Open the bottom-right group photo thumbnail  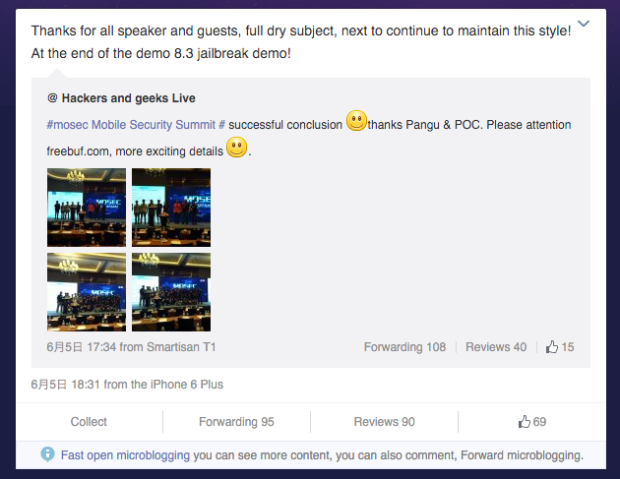click(x=171, y=292)
